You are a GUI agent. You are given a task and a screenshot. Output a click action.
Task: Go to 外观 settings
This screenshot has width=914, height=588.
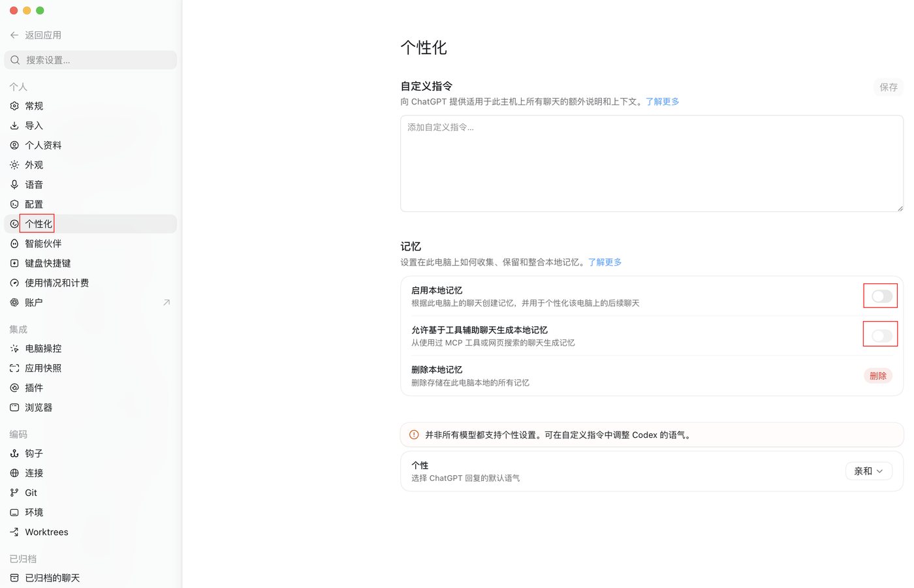90,165
